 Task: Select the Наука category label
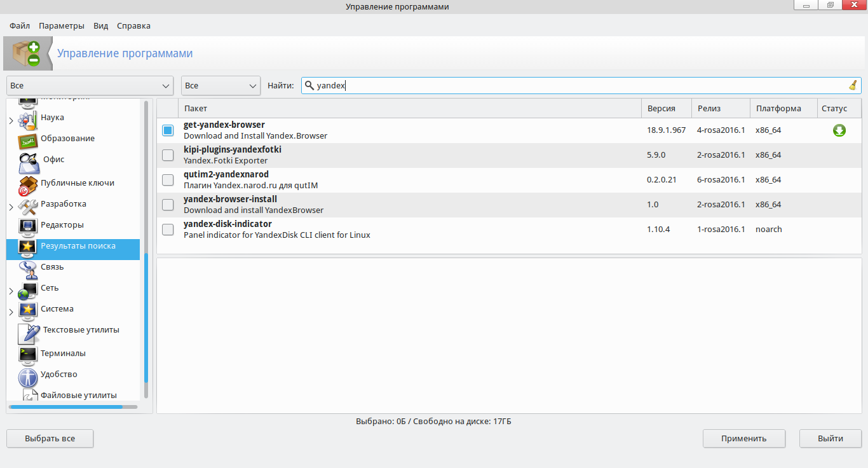52,118
